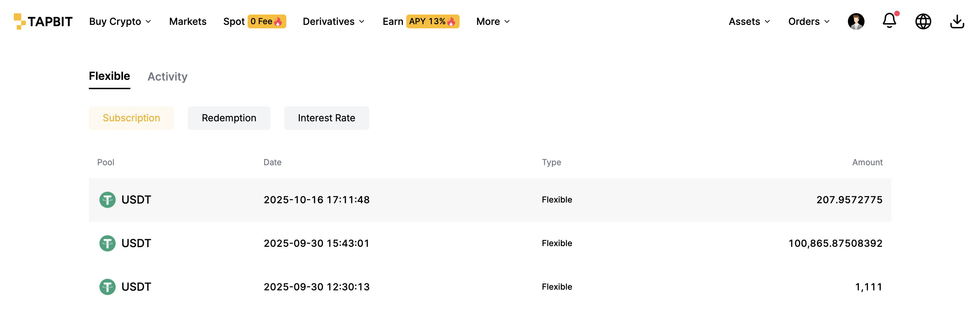The width and height of the screenshot is (980, 327).
Task: Click USDT coin icon in first row
Action: [x=107, y=200]
